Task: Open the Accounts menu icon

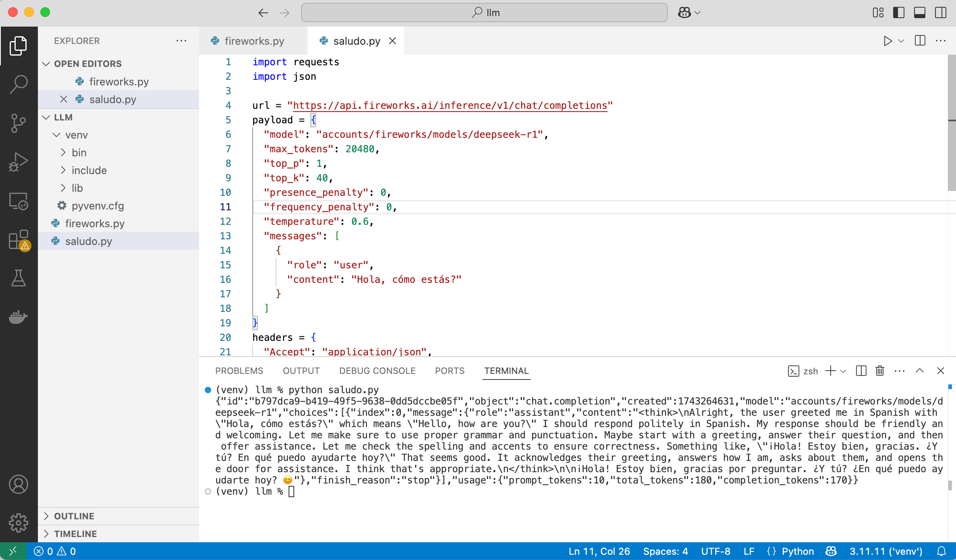Action: 19,484
